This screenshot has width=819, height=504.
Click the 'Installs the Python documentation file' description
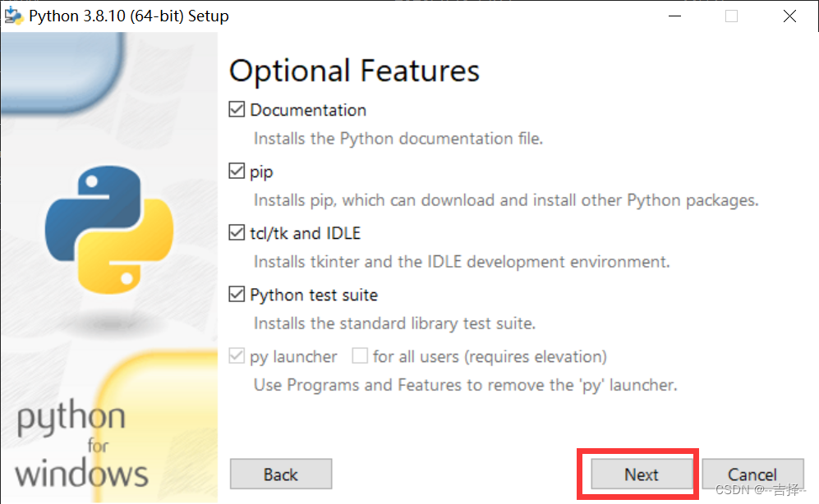pos(398,139)
